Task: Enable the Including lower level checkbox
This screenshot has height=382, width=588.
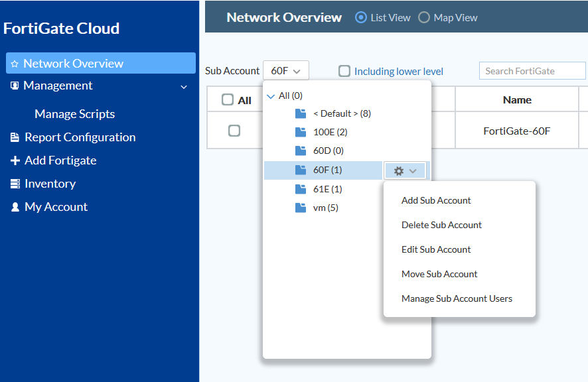Action: pos(344,71)
